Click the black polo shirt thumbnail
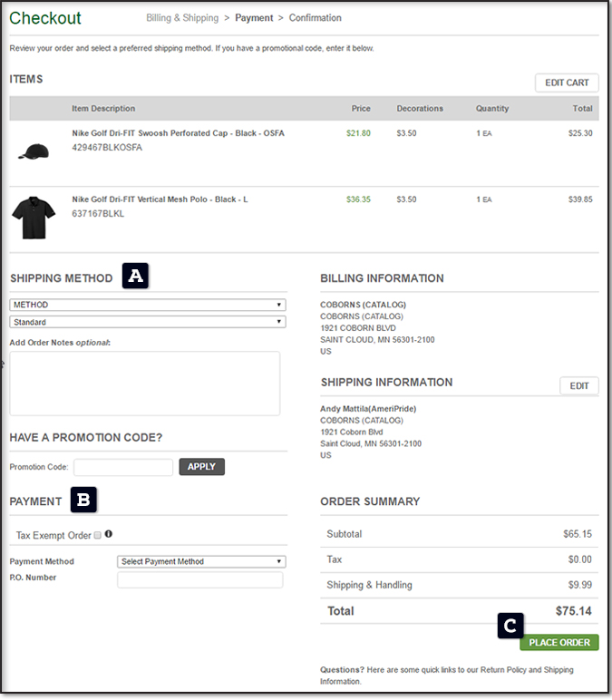The image size is (612, 700). pos(34,218)
